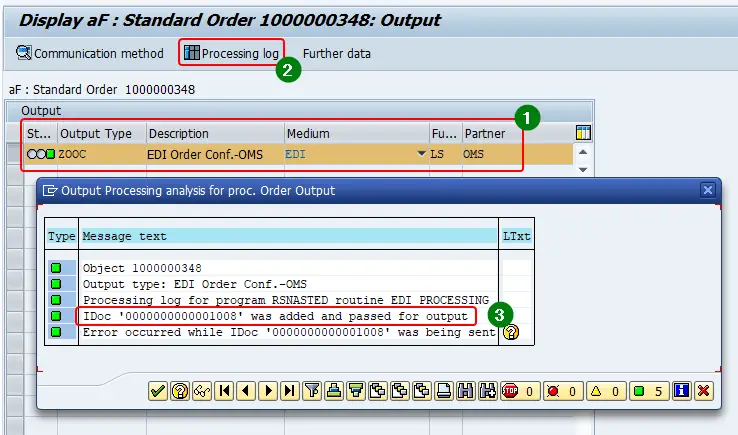Filter by red error messages count
Screen dimensions: 738x435
pyautogui.click(x=562, y=391)
